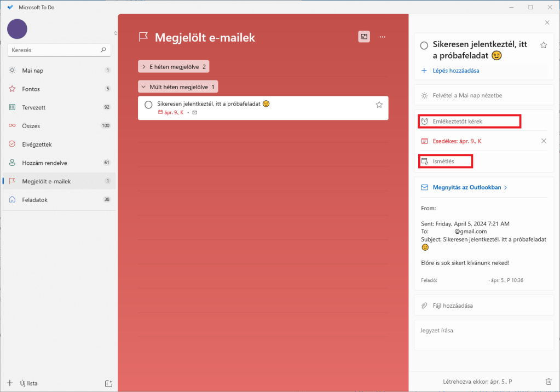Remove due date with X next to Esedékes
The height and width of the screenshot is (392, 560).
click(544, 141)
